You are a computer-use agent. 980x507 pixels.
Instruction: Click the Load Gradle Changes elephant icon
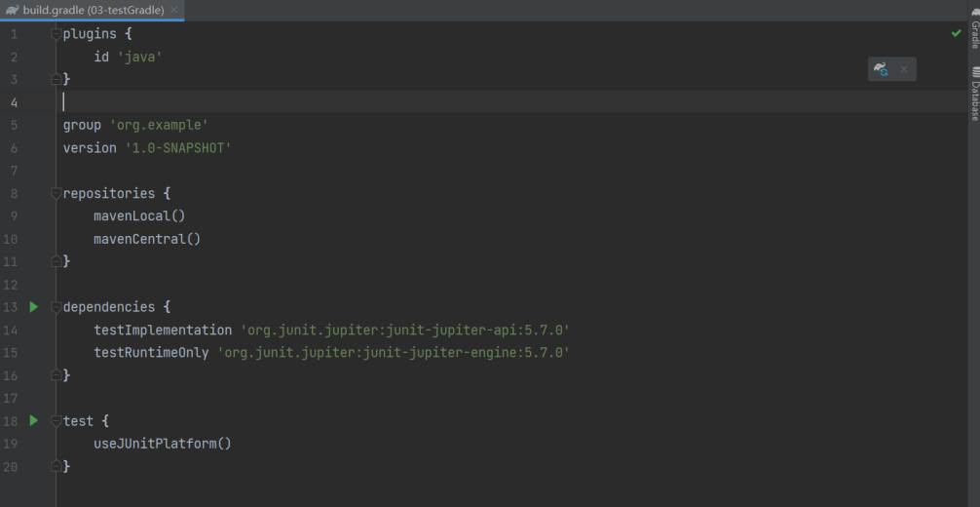pyautogui.click(x=882, y=69)
